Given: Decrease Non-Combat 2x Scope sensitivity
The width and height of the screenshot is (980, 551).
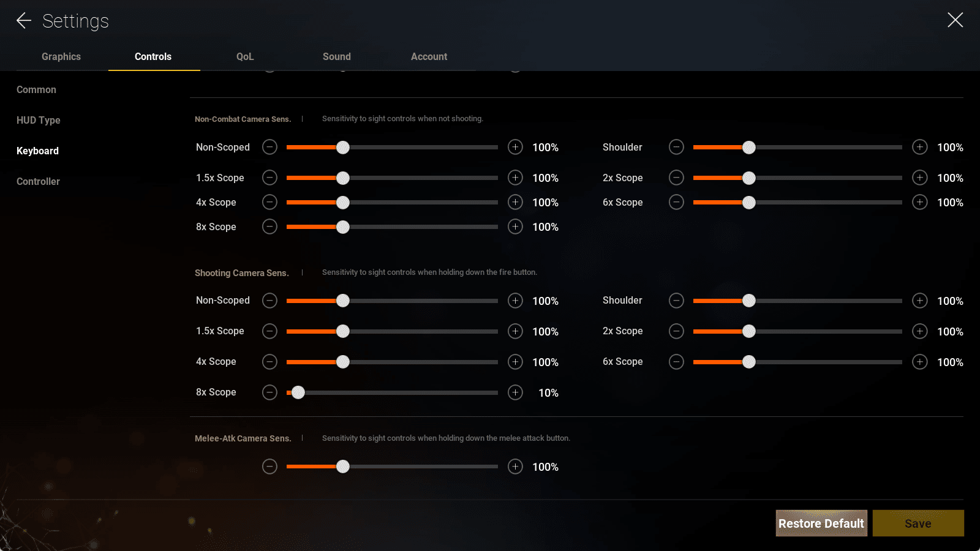Looking at the screenshot, I should 676,178.
